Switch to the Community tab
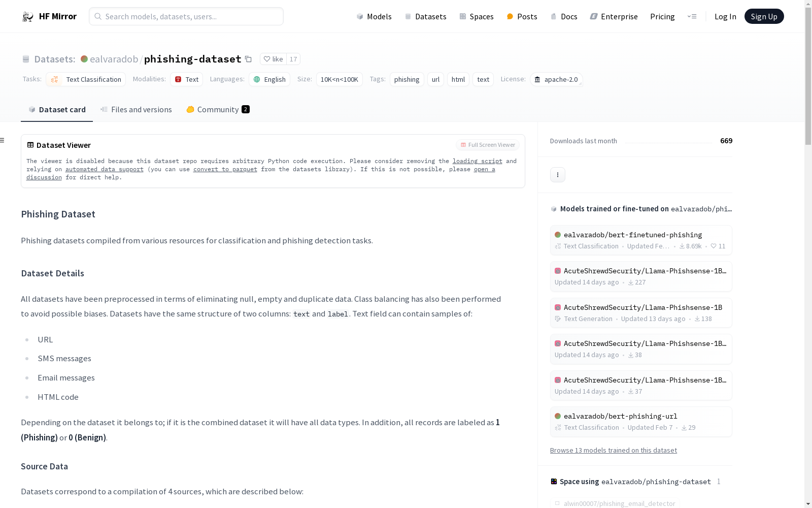812x508 pixels. point(218,110)
